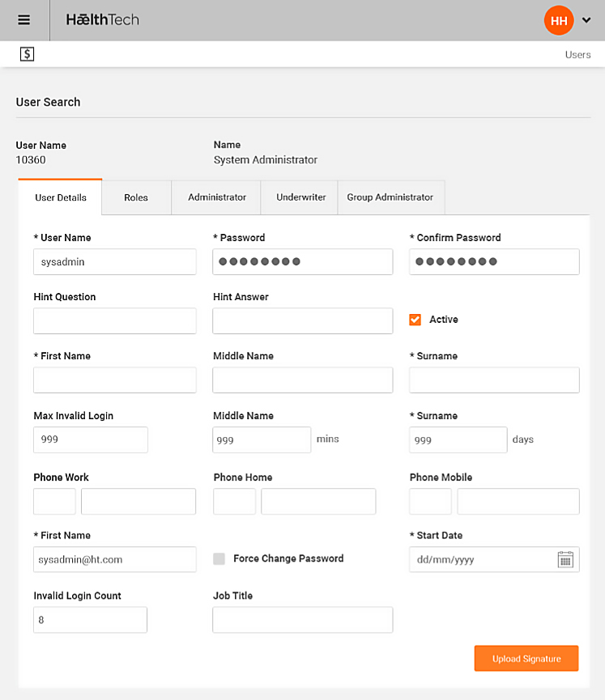
Task: Select the Job Title input field
Action: pos(303,620)
